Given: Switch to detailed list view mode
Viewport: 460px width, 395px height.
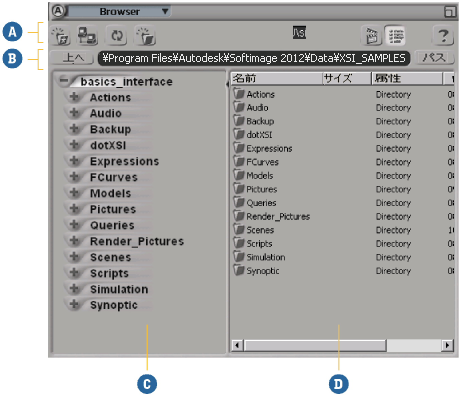Looking at the screenshot, I should pos(395,36).
